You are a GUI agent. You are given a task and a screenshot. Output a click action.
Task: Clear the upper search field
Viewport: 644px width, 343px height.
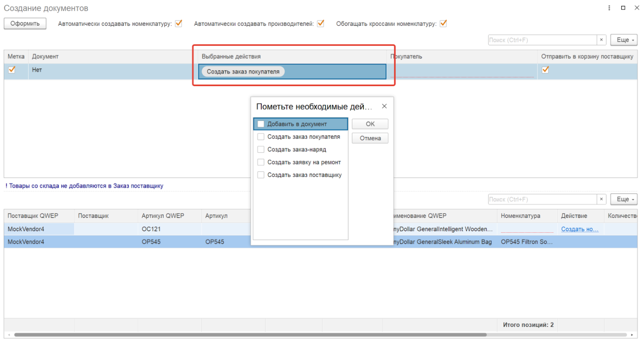[x=601, y=40]
